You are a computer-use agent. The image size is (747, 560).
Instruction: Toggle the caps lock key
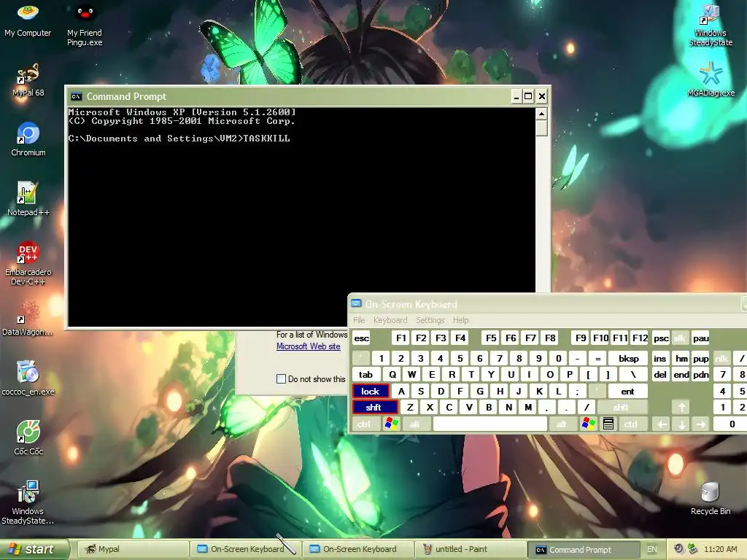coord(371,391)
